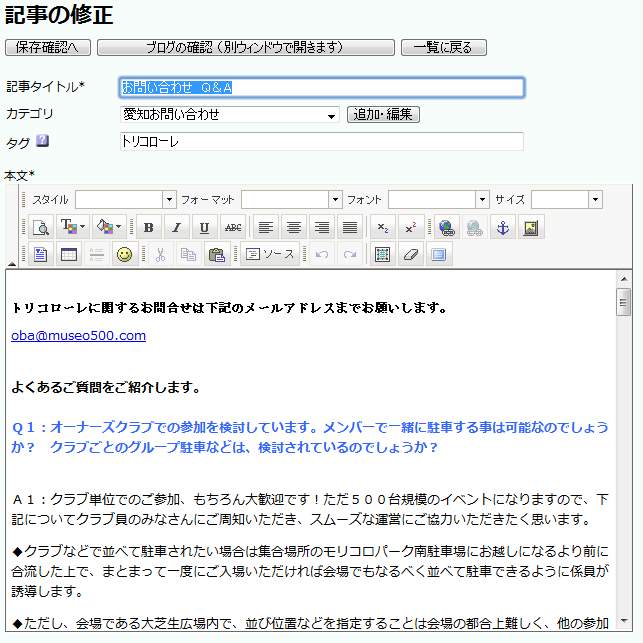This screenshot has height=643, width=643.
Task: Insert an image
Action: tap(531, 227)
